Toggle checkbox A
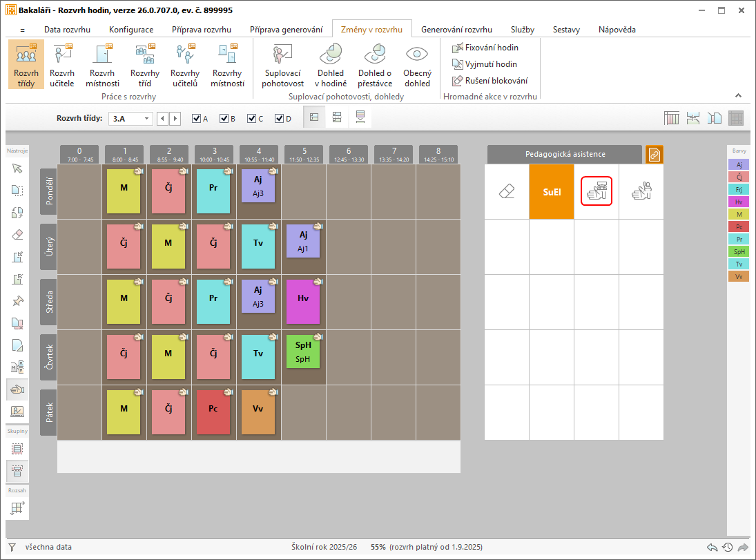Image resolution: width=756 pixels, height=560 pixels. (x=196, y=119)
